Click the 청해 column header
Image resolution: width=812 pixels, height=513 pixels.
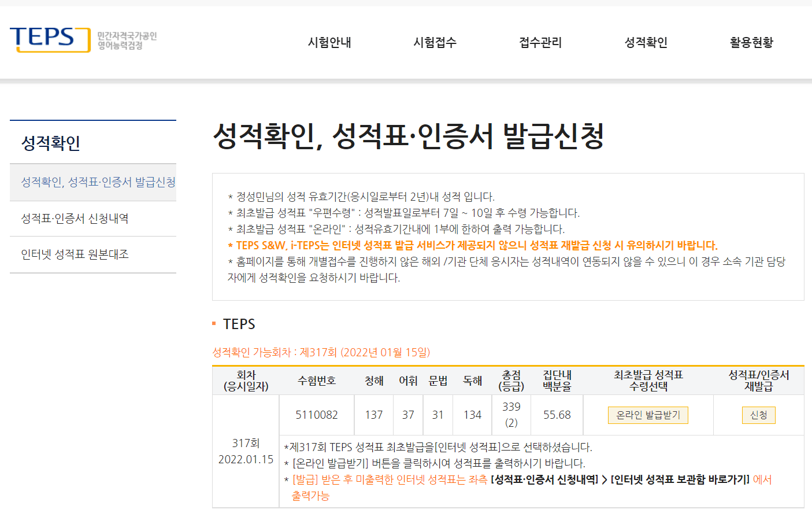coord(374,381)
